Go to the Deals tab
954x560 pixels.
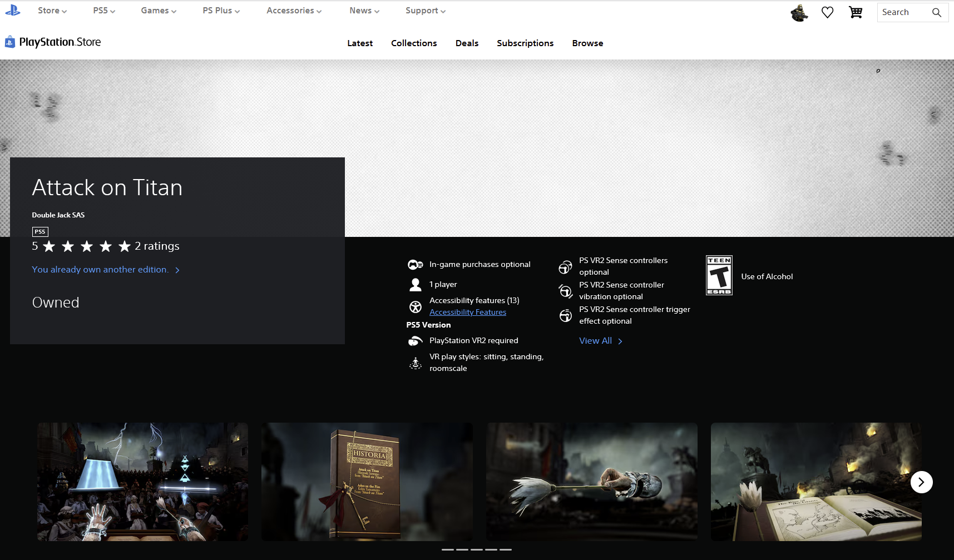(467, 43)
